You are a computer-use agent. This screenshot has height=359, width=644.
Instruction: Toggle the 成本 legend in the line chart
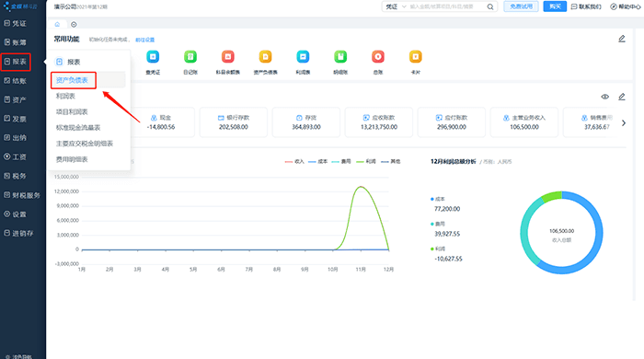[x=318, y=161]
